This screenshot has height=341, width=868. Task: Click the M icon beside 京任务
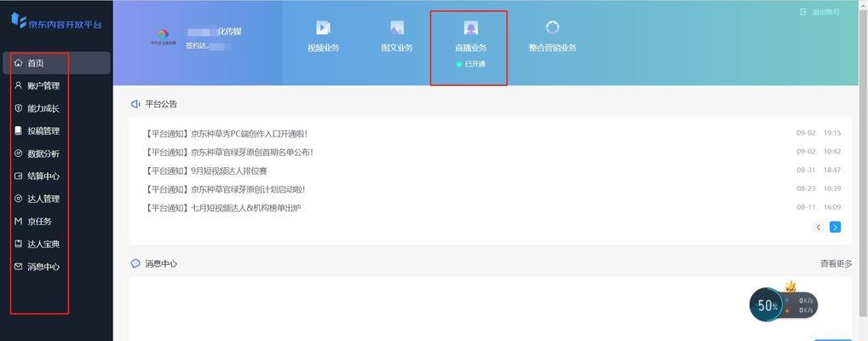coord(18,222)
